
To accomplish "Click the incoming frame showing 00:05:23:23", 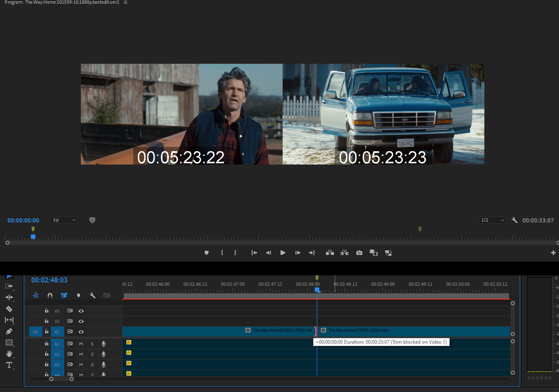I will coord(384,114).
